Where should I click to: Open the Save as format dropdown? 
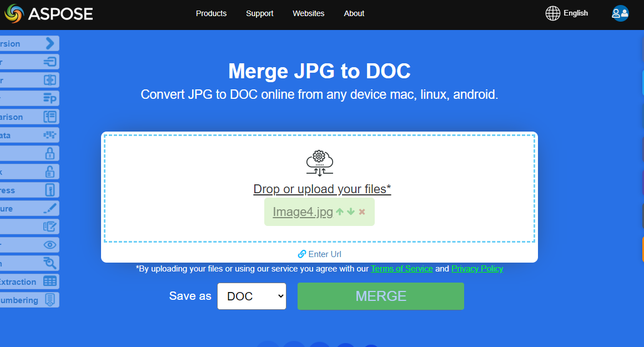[251, 296]
